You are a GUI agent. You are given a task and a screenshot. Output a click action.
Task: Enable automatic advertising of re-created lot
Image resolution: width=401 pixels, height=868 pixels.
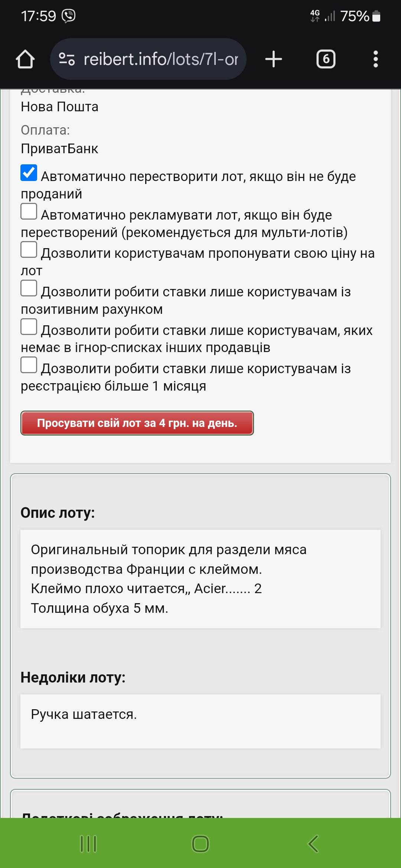[x=29, y=211]
